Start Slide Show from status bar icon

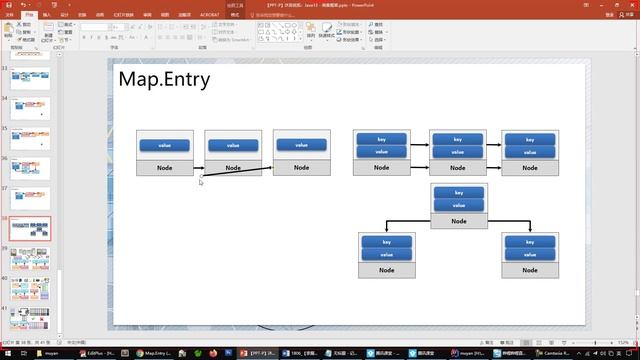(564, 343)
